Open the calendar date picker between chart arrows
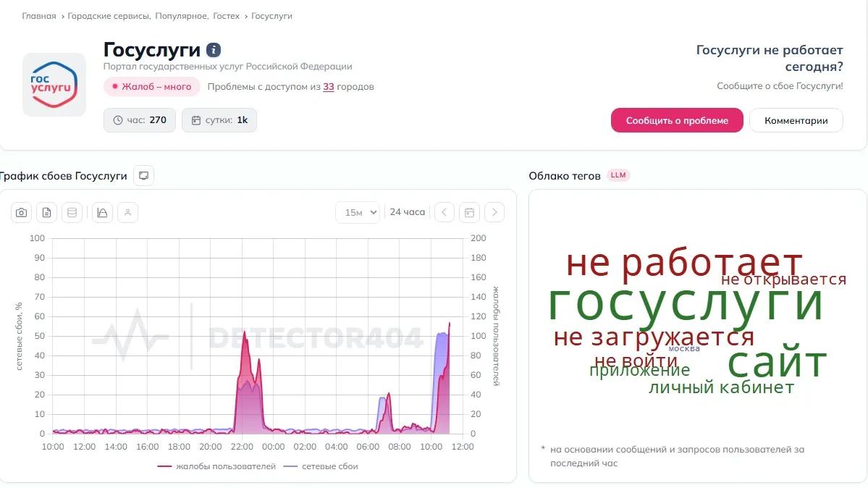 [x=469, y=212]
